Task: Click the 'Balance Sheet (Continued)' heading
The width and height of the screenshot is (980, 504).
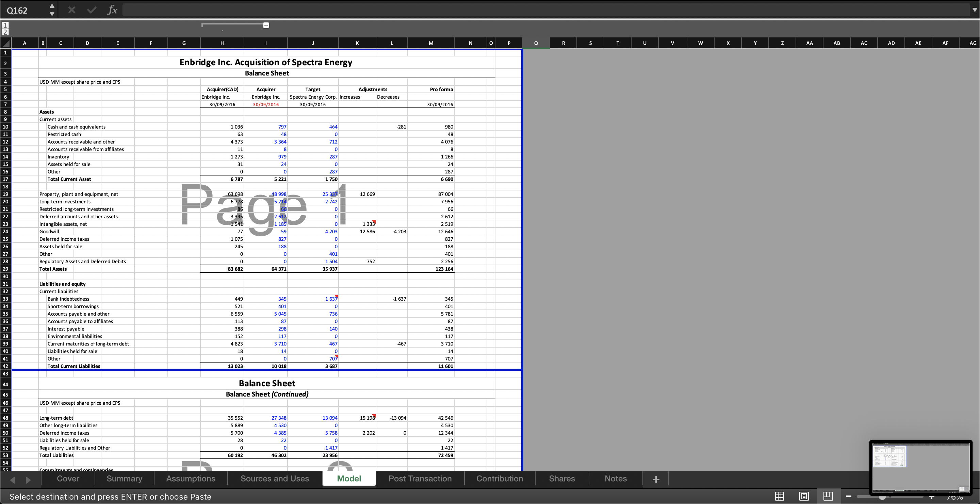Action: pyautogui.click(x=267, y=394)
